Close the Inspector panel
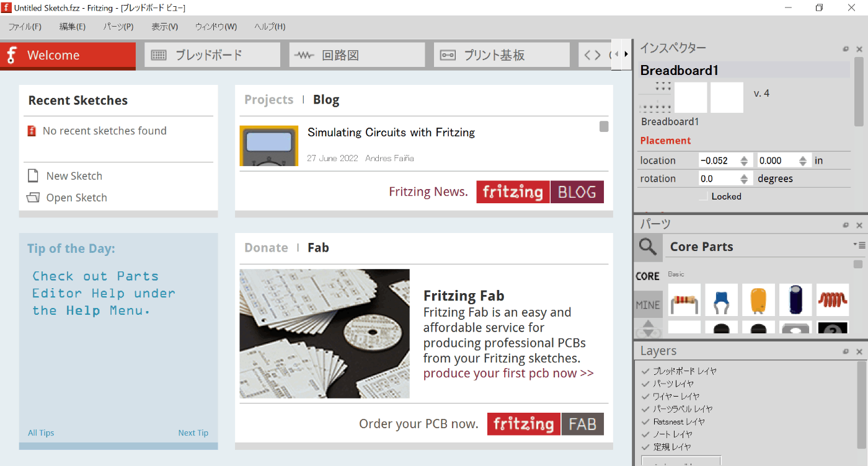This screenshot has width=868, height=466. [x=859, y=49]
